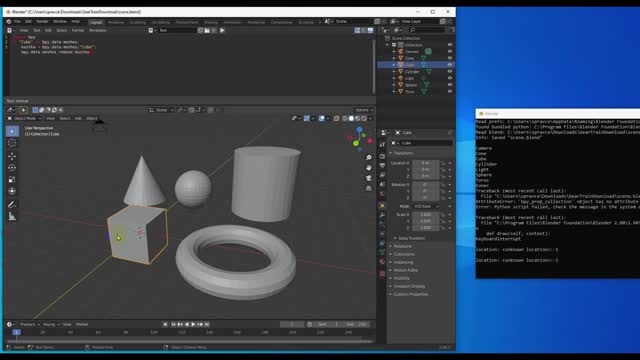Open the Playback dropdown in timeline
Image resolution: width=640 pixels, height=360 pixels.
click(x=29, y=324)
